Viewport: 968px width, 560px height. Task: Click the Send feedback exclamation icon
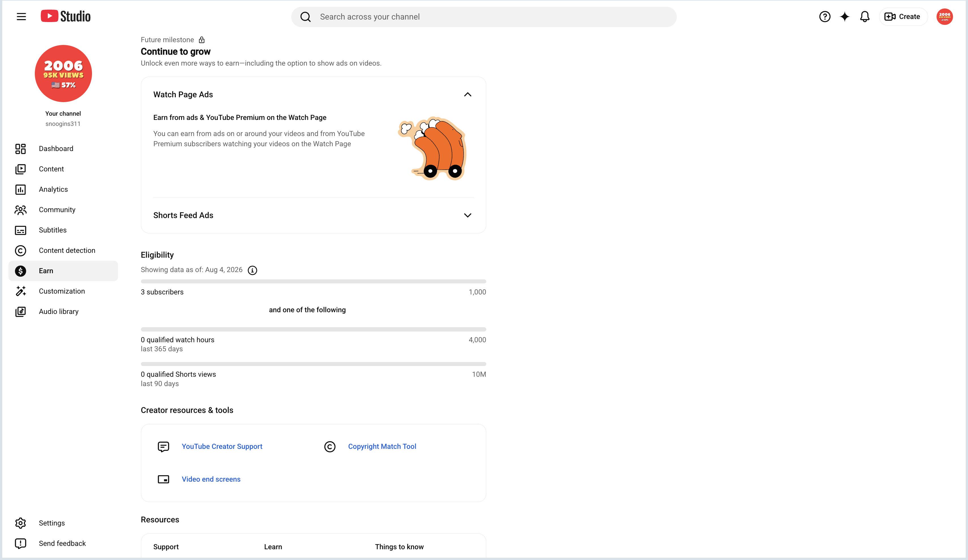click(20, 543)
